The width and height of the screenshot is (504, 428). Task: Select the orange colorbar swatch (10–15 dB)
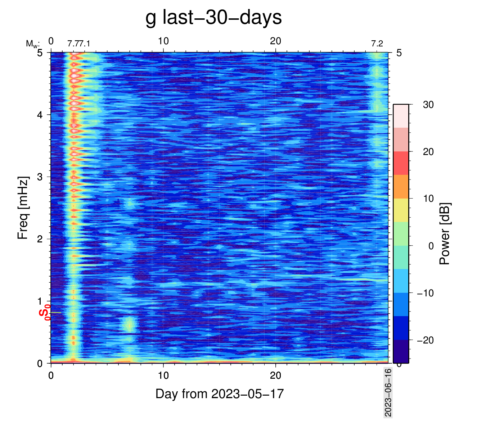pos(401,187)
